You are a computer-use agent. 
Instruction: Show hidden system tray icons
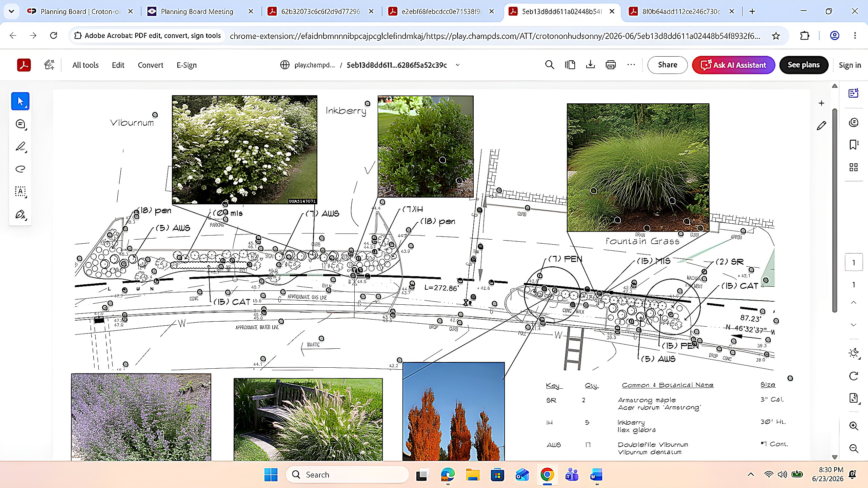(751, 474)
